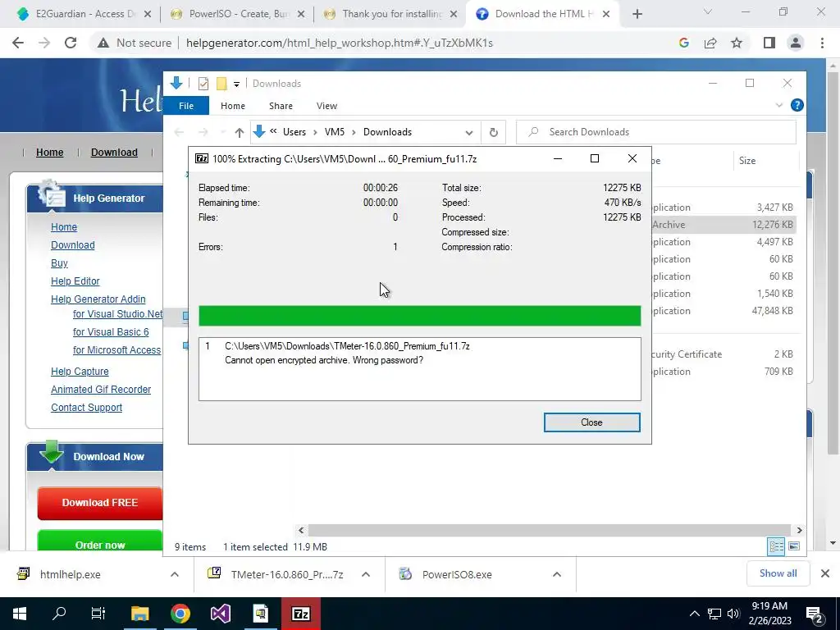Open the Buy link in sidebar
Viewport: 840px width, 630px height.
(59, 263)
